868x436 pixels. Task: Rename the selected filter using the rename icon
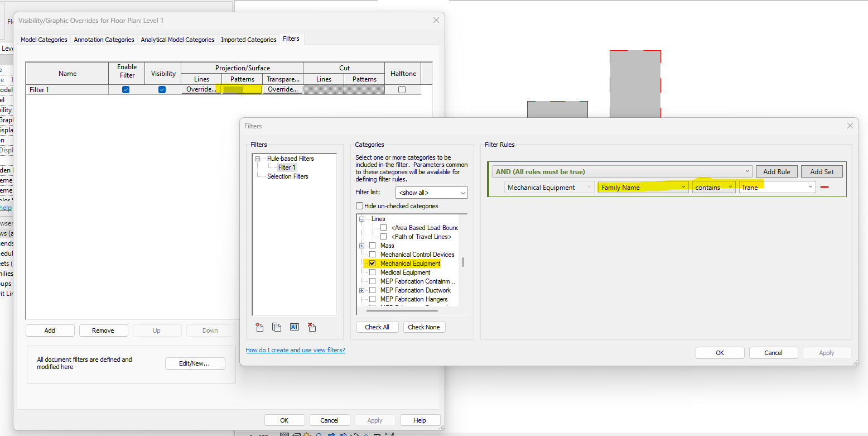click(294, 327)
